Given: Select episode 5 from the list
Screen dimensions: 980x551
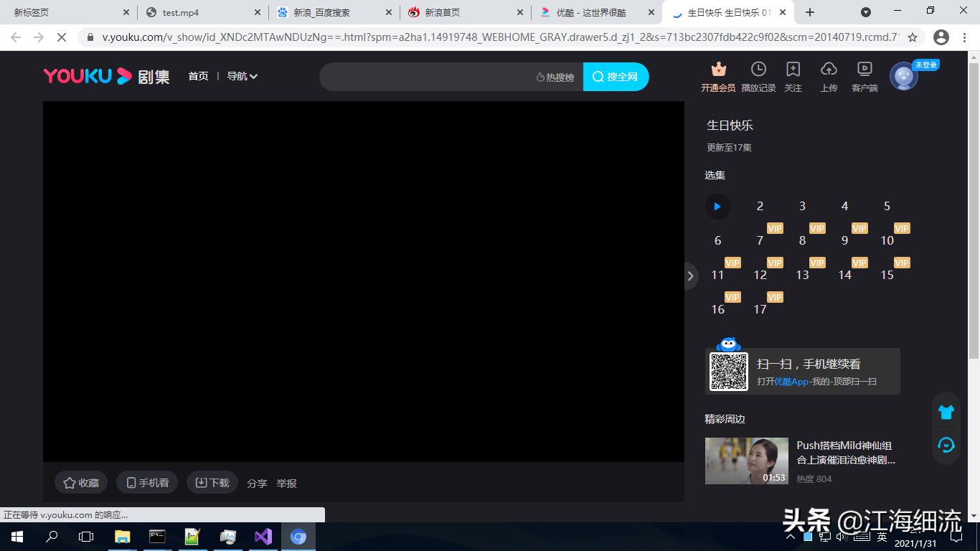Looking at the screenshot, I should coord(887,207).
